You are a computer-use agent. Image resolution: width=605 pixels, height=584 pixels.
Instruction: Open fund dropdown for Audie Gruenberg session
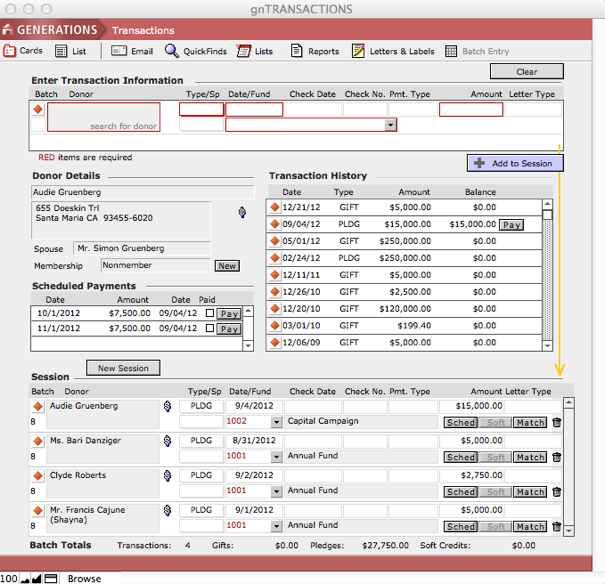pos(276,422)
